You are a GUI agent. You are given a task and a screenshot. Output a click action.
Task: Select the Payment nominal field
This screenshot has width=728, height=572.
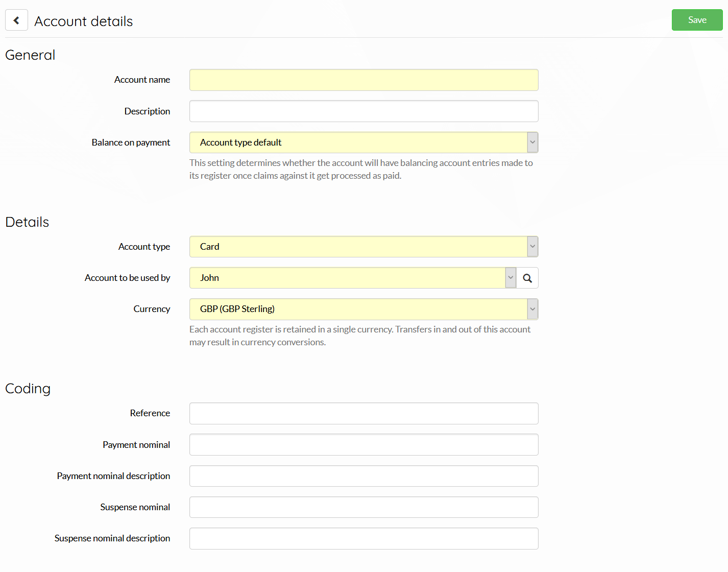363,445
